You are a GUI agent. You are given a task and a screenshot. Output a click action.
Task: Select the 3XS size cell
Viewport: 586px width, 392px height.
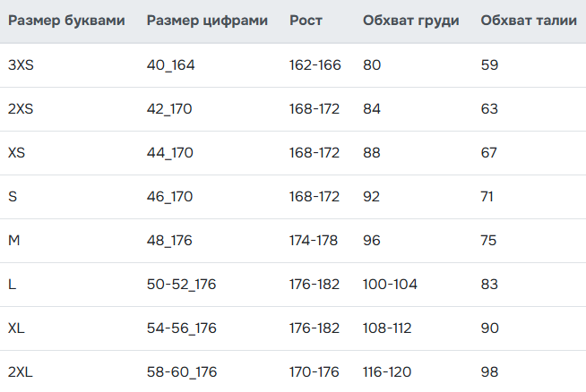pyautogui.click(x=21, y=65)
